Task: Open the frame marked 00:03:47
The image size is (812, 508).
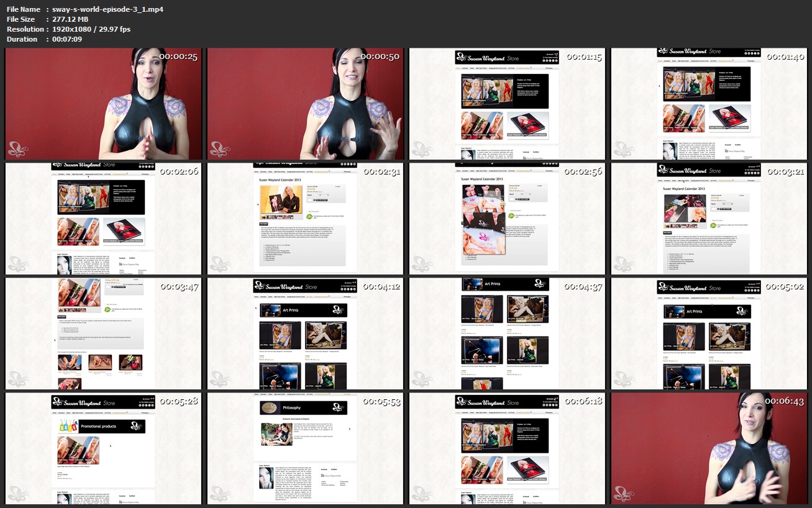Action: [104, 333]
